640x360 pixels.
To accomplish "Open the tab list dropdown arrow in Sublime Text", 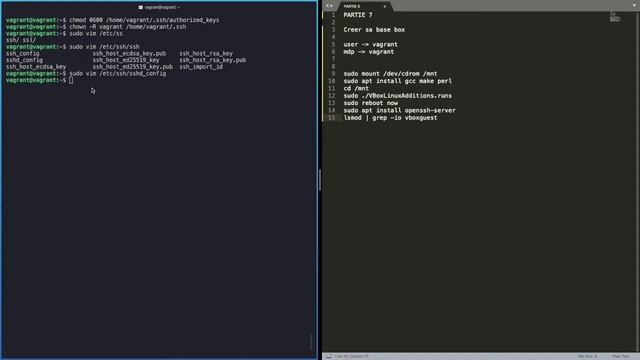I will (x=634, y=6).
